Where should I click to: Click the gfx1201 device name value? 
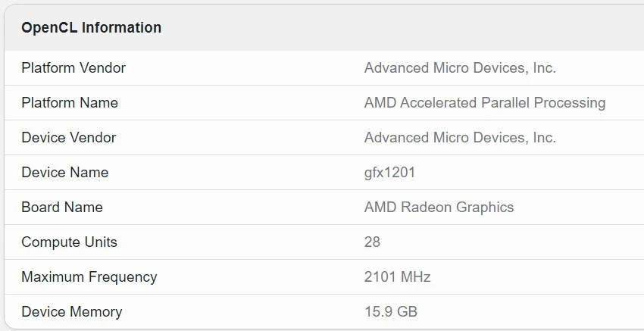point(389,173)
